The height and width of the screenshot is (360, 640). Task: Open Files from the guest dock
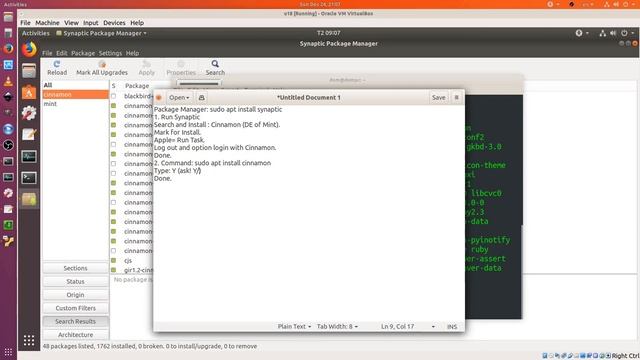(29, 71)
